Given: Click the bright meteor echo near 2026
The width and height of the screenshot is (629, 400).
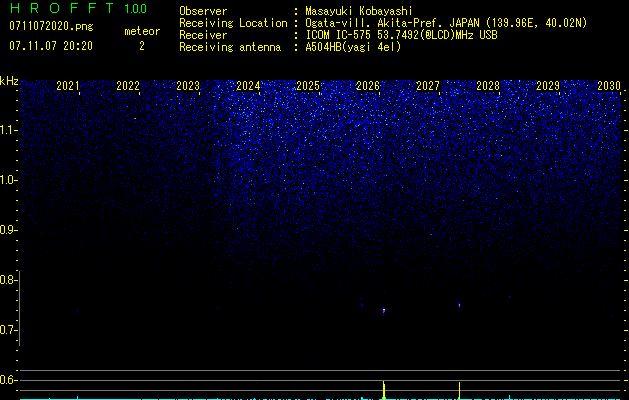Looking at the screenshot, I should tap(384, 310).
